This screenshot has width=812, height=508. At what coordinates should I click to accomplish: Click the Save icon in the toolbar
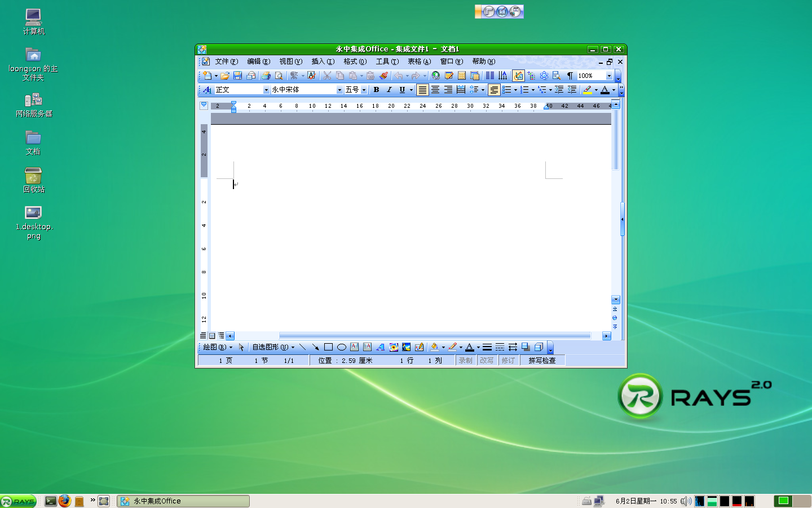(237, 76)
